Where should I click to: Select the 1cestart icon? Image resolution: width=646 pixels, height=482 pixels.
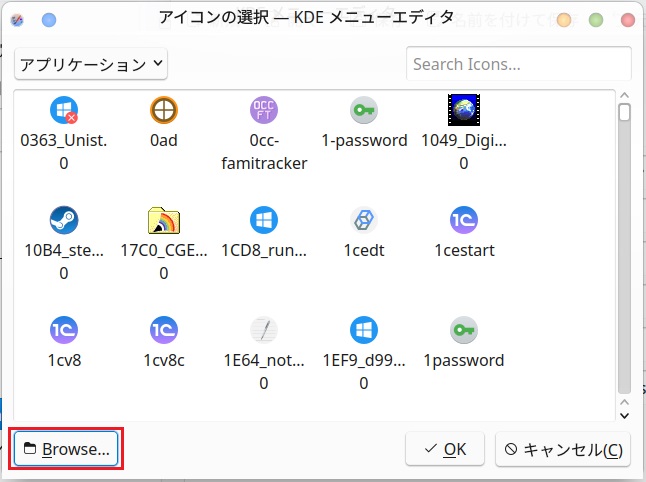pyautogui.click(x=464, y=220)
